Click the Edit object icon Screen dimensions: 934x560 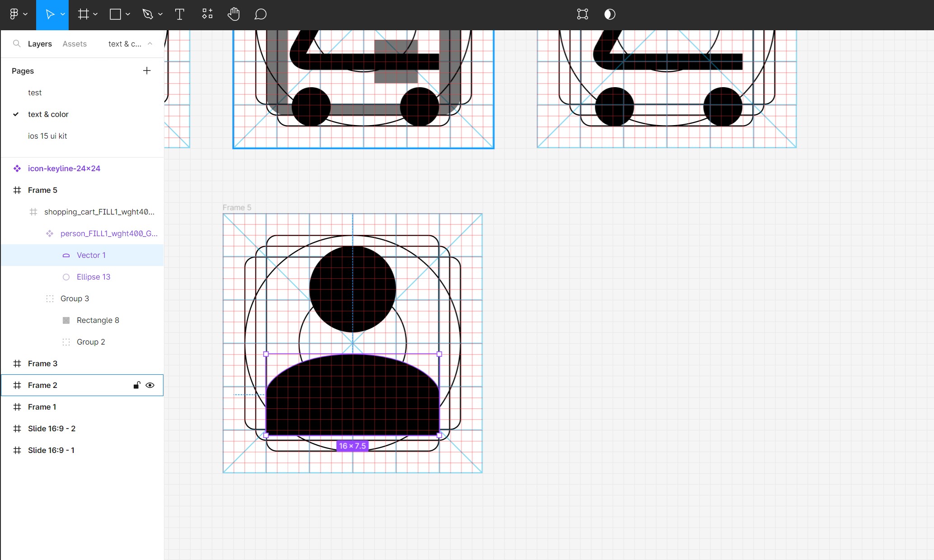tap(583, 14)
